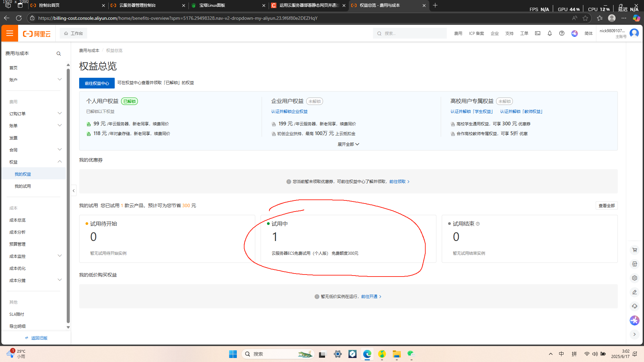Collapse the sidebar with the arrow handle

pyautogui.click(x=73, y=191)
